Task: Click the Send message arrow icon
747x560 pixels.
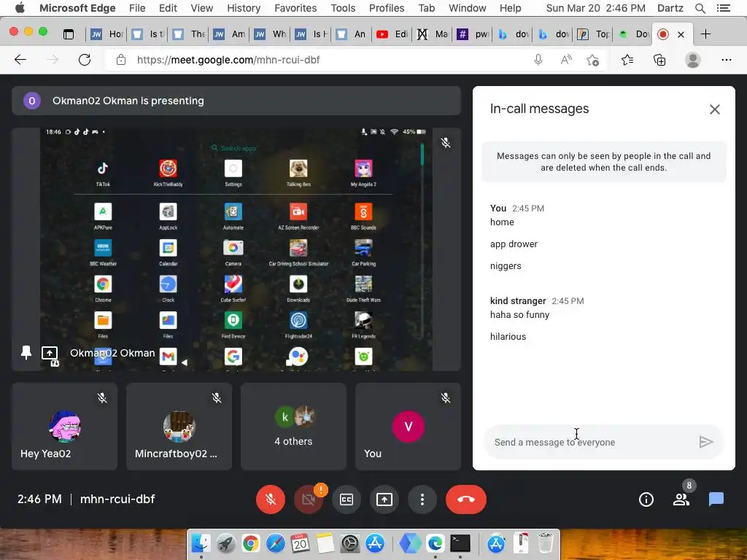Action: (706, 442)
